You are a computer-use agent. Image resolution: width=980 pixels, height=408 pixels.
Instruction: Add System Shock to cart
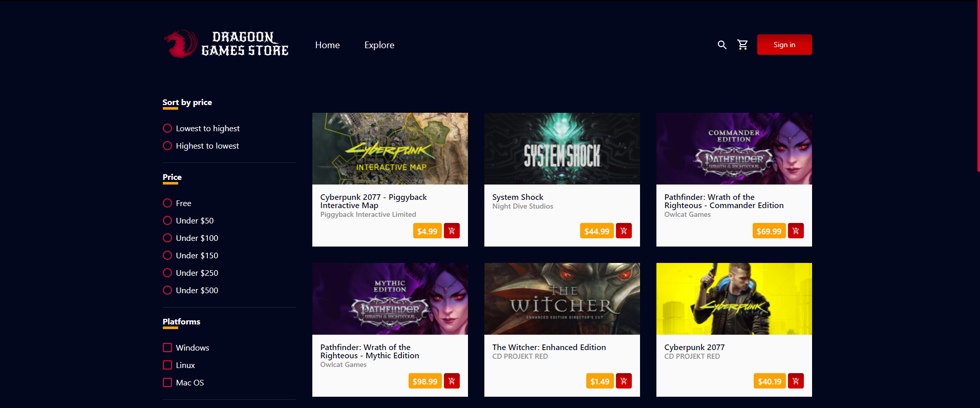[624, 231]
